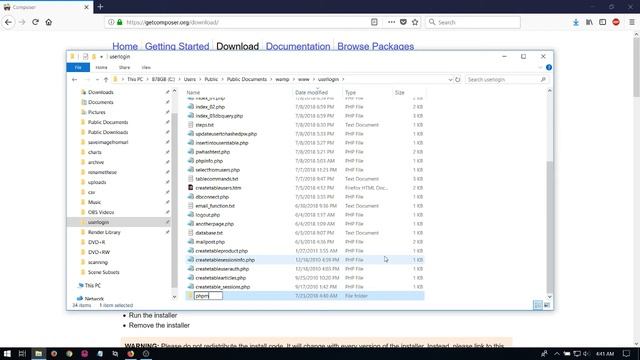Open Firefox library icon
Viewport: 640px width, 360px height.
589,22
